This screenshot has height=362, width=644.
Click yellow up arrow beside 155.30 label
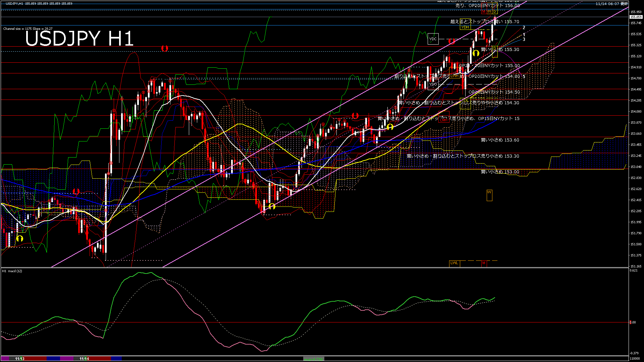point(476,53)
